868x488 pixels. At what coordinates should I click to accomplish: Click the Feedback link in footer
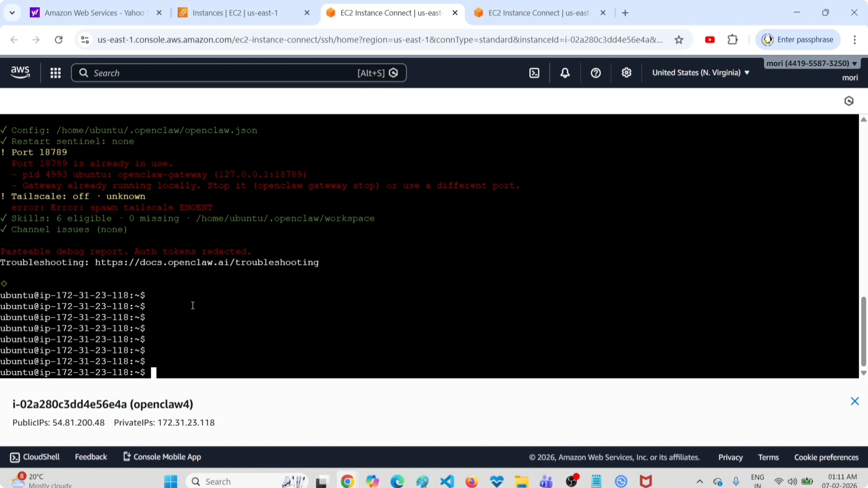pos(91,457)
